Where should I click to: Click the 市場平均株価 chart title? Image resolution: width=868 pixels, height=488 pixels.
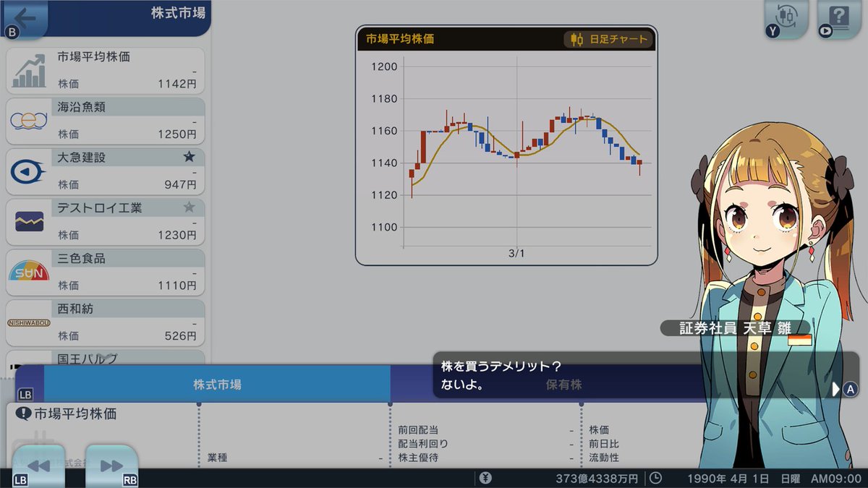click(400, 39)
